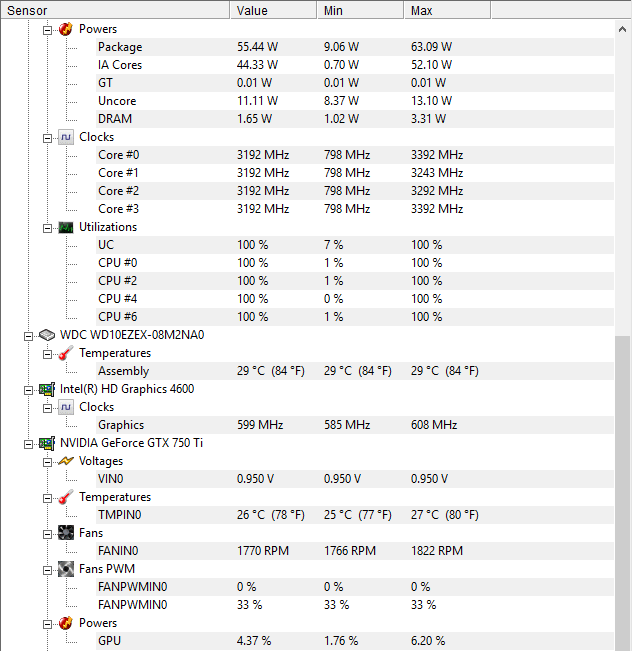Click the NVIDIA GeForce GTX 750 Ti icon
The width and height of the screenshot is (632, 651).
[x=46, y=443]
